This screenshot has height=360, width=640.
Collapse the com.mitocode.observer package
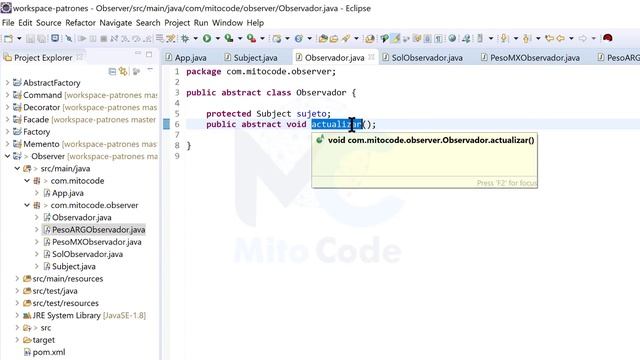pos(27,205)
